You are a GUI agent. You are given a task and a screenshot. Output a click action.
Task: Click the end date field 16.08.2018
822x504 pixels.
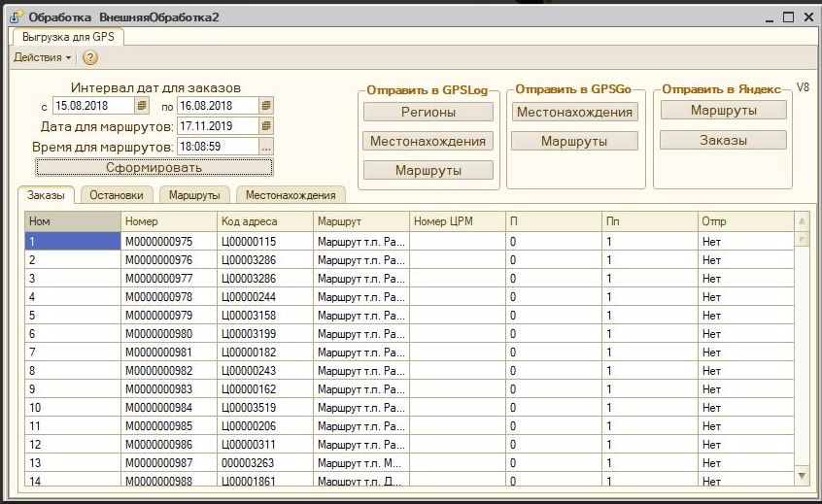point(218,105)
